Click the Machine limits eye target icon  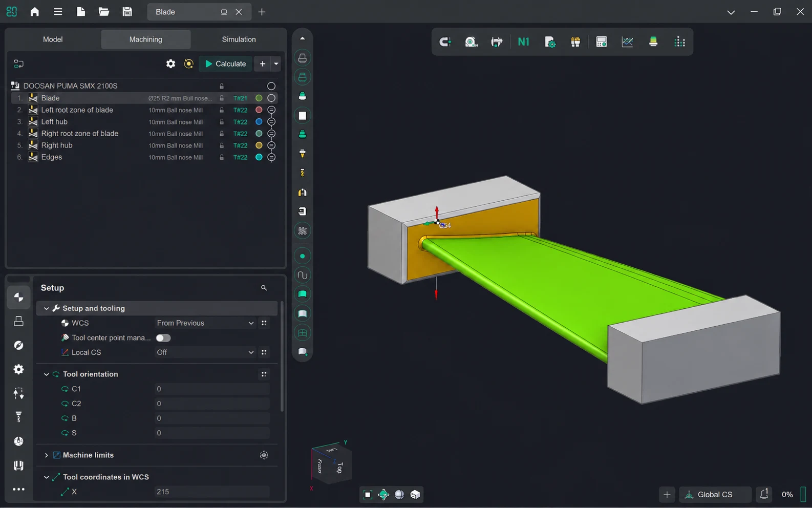click(264, 455)
